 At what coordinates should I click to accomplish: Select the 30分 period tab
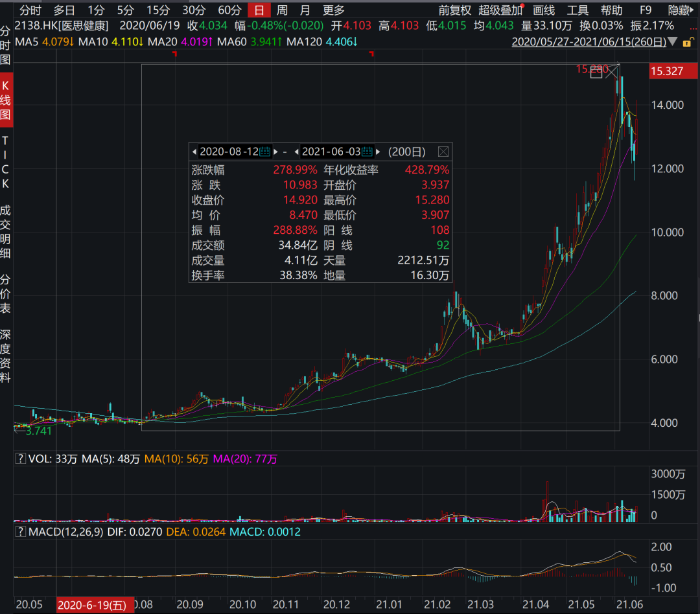(194, 10)
